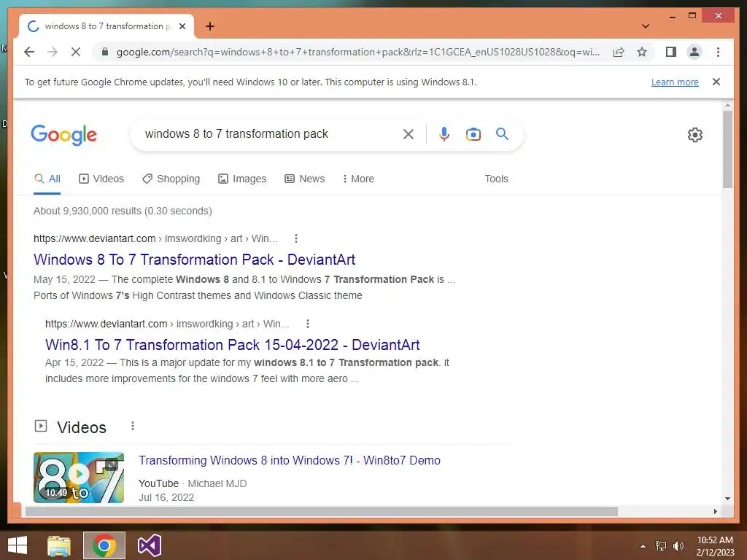The image size is (747, 560).
Task: Share this page from address bar
Action: (619, 52)
